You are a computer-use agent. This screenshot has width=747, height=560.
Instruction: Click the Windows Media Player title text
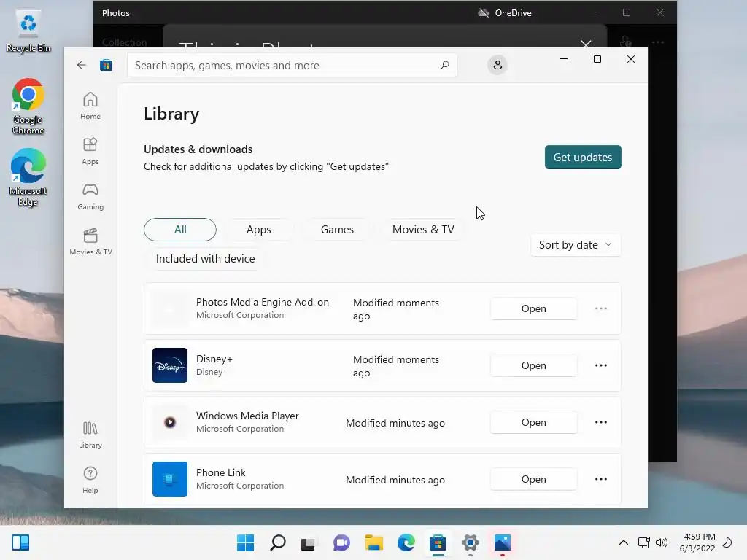pyautogui.click(x=247, y=416)
